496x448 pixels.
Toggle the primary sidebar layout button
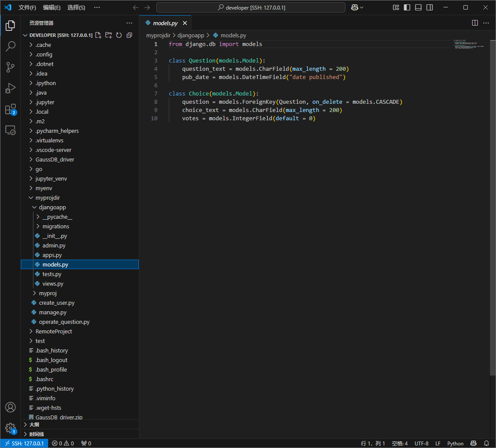coord(407,7)
